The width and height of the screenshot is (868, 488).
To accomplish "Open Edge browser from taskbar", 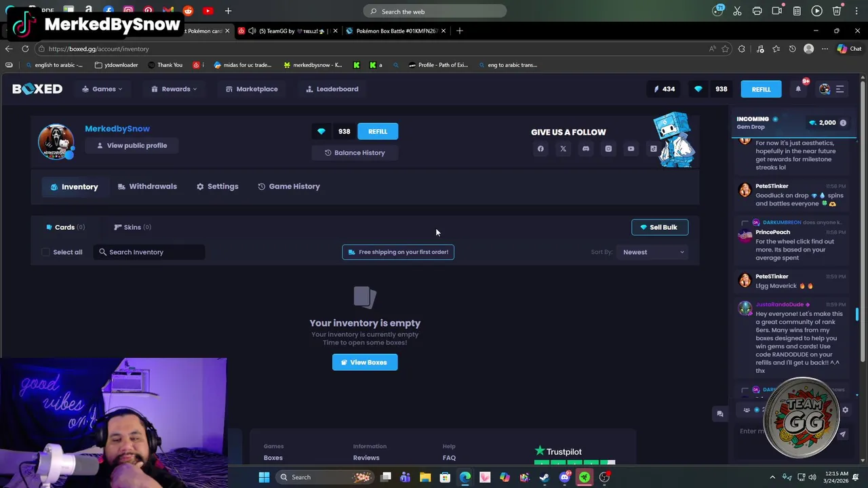I will [465, 477].
